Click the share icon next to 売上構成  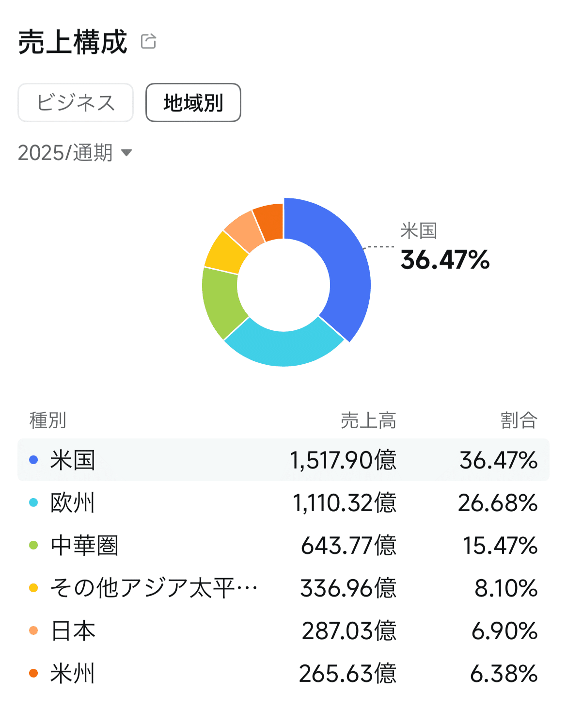tap(149, 41)
